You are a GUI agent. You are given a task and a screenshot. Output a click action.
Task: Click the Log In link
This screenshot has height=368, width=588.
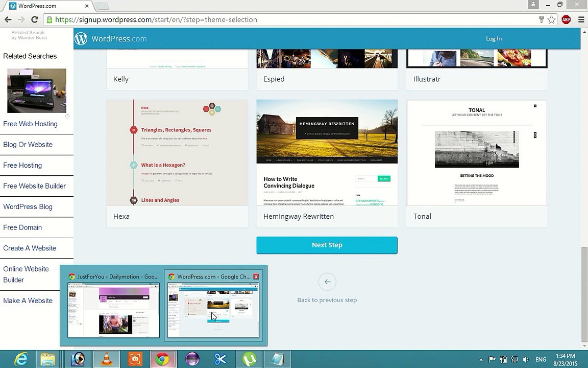click(x=494, y=39)
